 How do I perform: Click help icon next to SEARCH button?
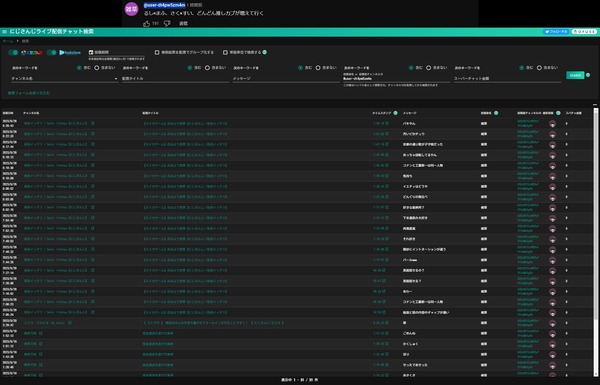(x=588, y=75)
